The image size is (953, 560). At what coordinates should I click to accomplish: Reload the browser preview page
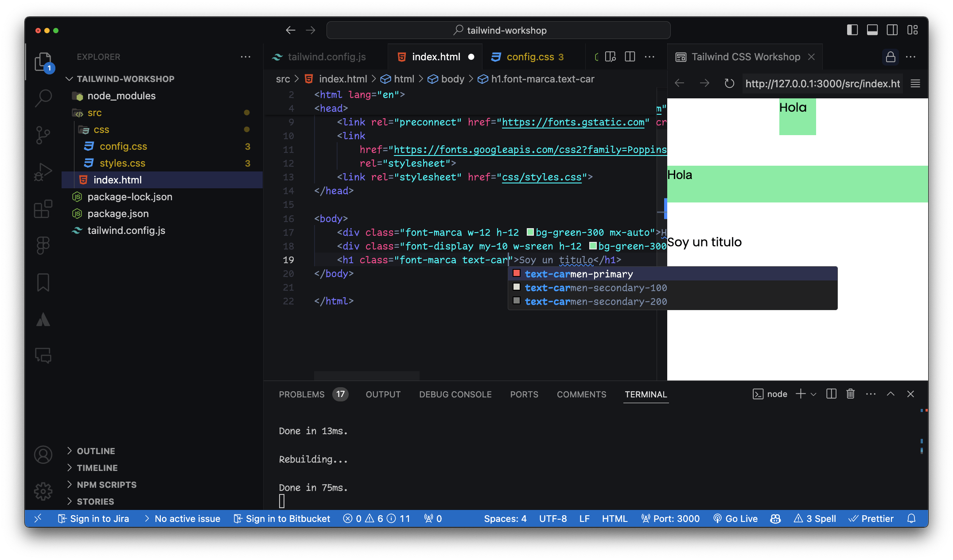[729, 83]
